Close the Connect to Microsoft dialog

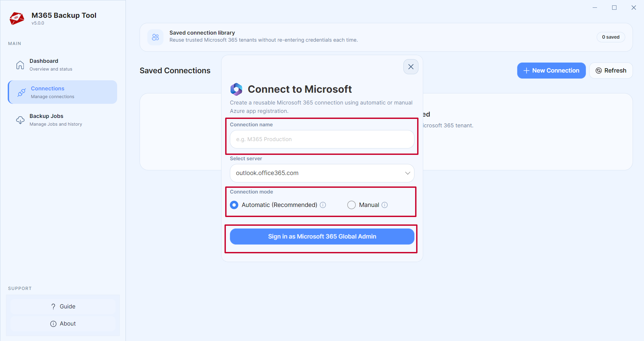tap(411, 67)
